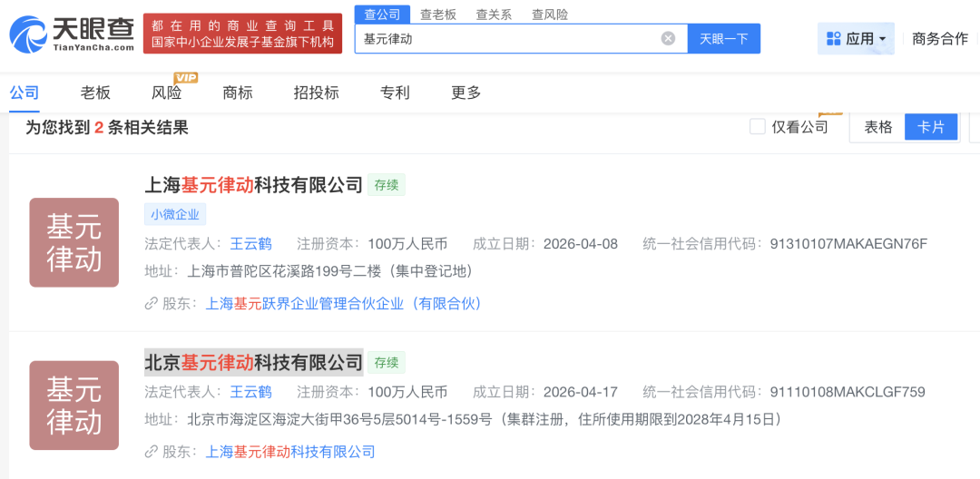Select 100万人民币 capital of 上海基元律动
The height and width of the screenshot is (479, 980).
click(407, 243)
